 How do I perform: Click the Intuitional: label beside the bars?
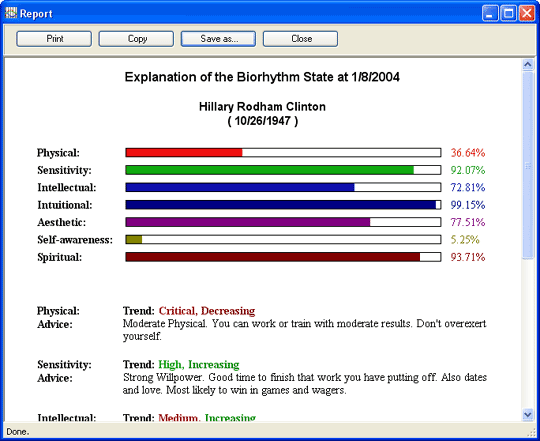point(65,205)
